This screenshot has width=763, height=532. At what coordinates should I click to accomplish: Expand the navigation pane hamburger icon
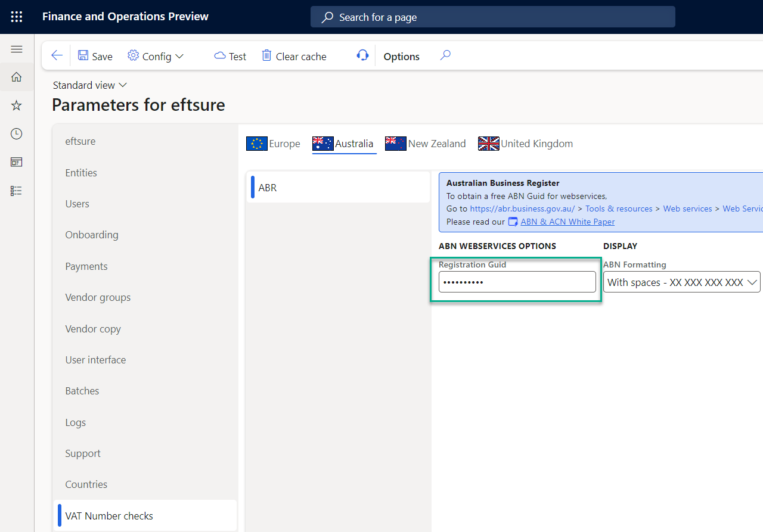pyautogui.click(x=17, y=49)
